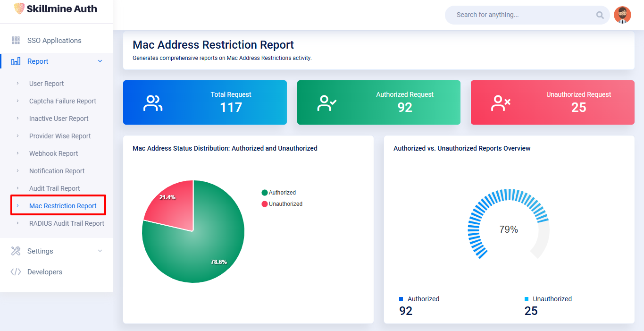This screenshot has width=644, height=331.
Task: Open the User Report page
Action: tap(46, 84)
